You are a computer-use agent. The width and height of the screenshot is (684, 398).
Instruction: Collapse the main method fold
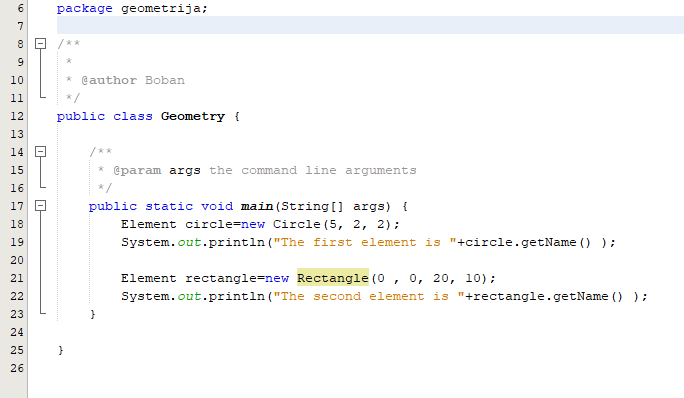tap(41, 206)
